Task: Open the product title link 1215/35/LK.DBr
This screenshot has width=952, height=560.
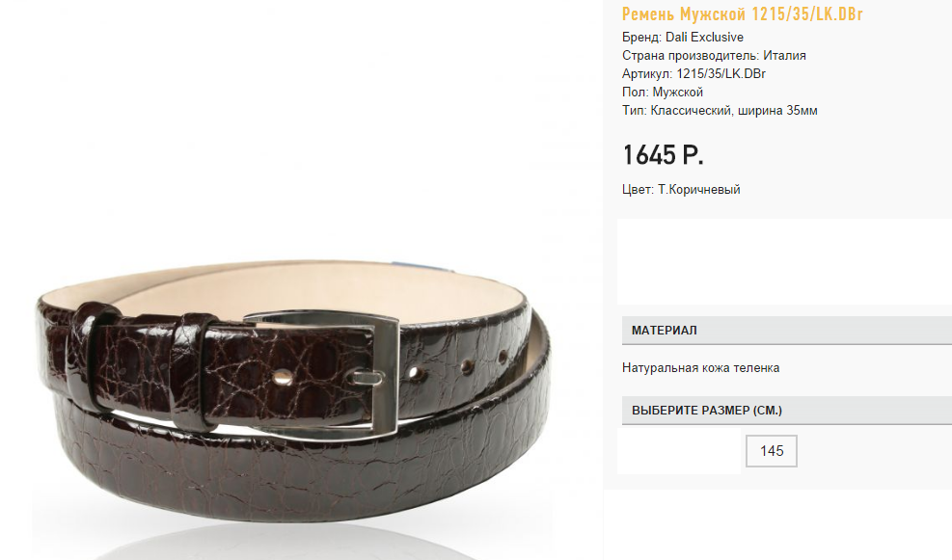Action: pyautogui.click(x=742, y=13)
